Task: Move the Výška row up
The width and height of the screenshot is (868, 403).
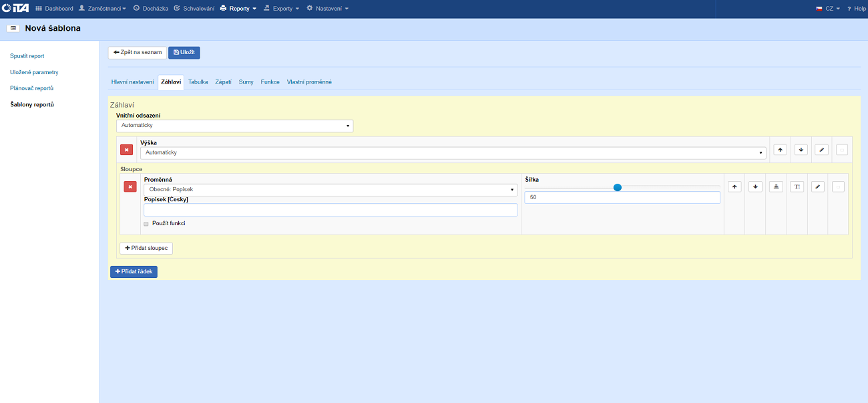Action: coord(780,150)
